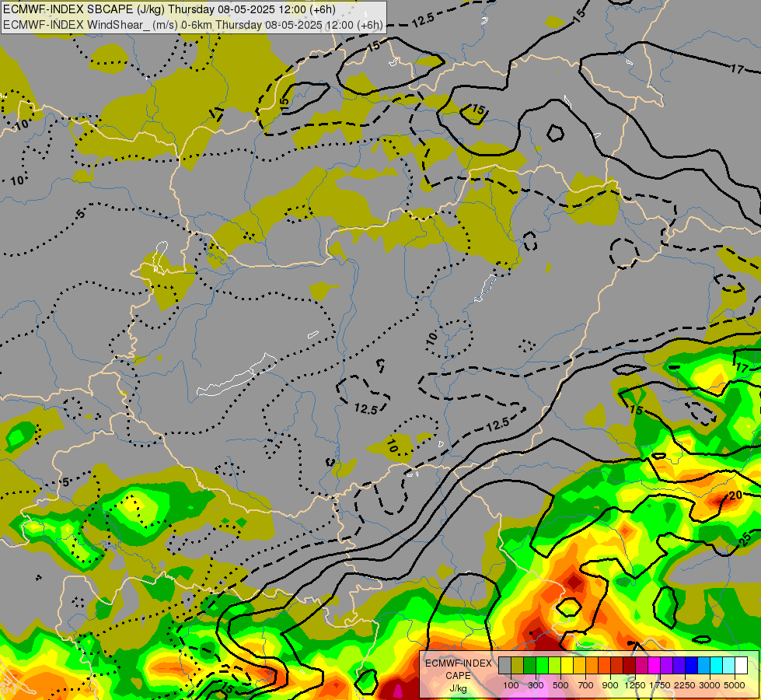The width and height of the screenshot is (761, 700).
Task: Select the legend value 700
Action: pyautogui.click(x=586, y=685)
